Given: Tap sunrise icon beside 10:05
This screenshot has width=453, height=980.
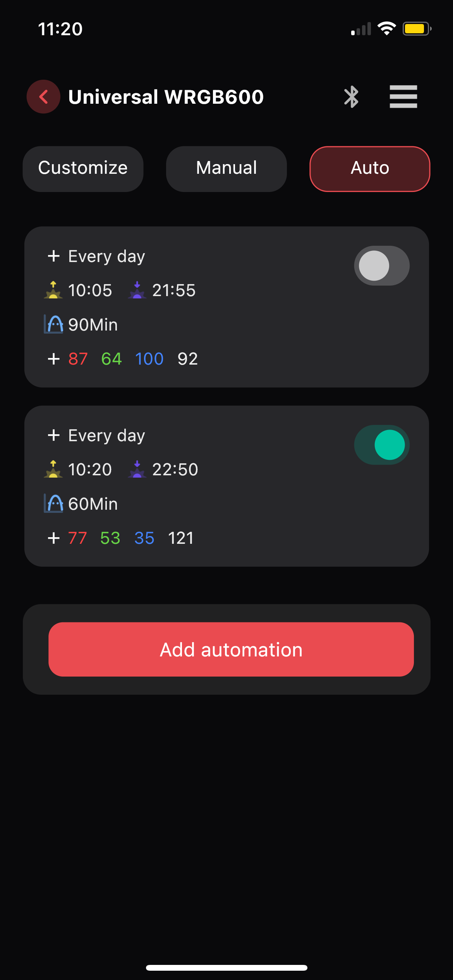Looking at the screenshot, I should (x=53, y=290).
